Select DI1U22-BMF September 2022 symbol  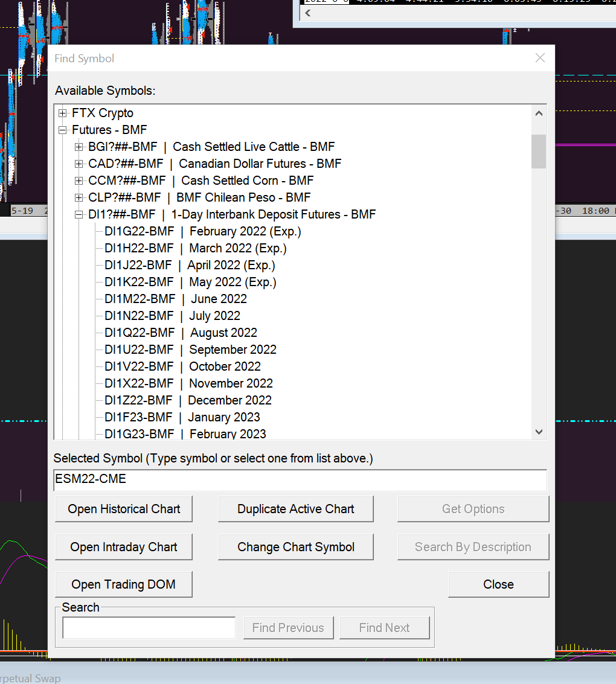point(190,350)
